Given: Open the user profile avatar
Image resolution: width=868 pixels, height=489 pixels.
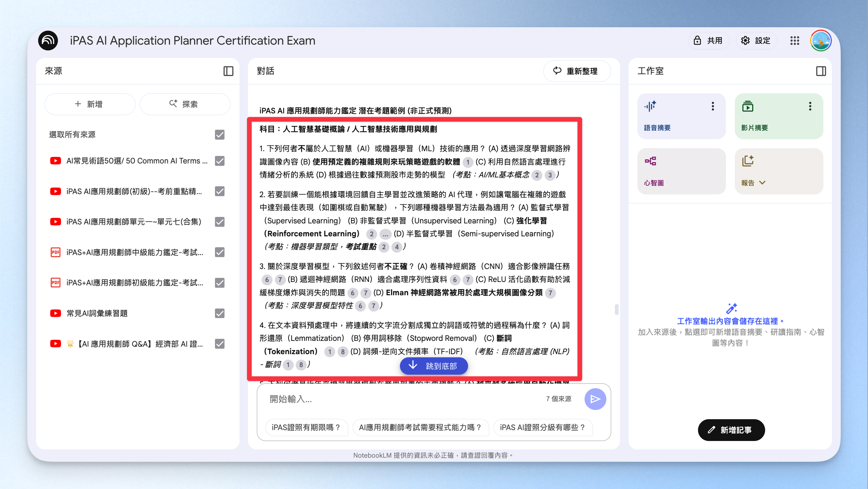Looking at the screenshot, I should click(x=821, y=41).
